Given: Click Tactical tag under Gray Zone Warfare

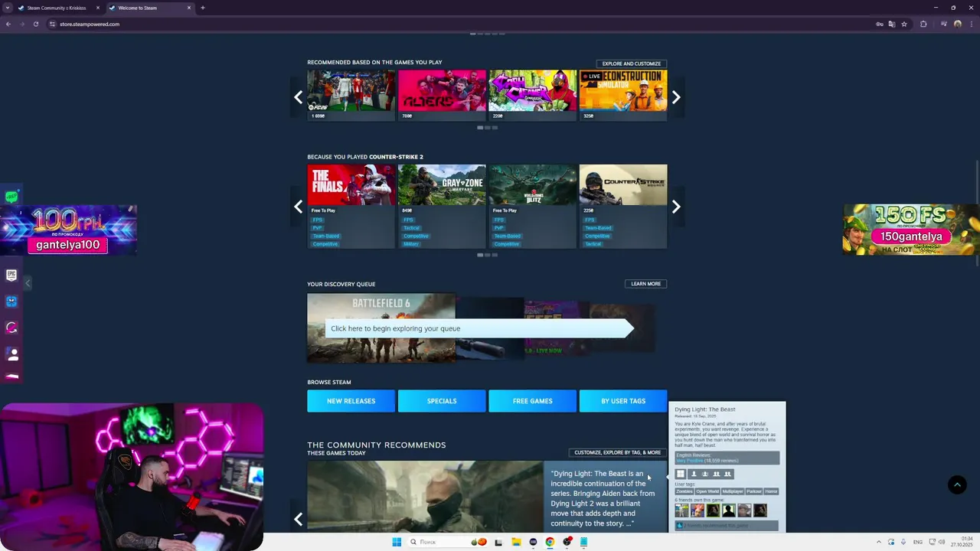Looking at the screenshot, I should click(412, 228).
